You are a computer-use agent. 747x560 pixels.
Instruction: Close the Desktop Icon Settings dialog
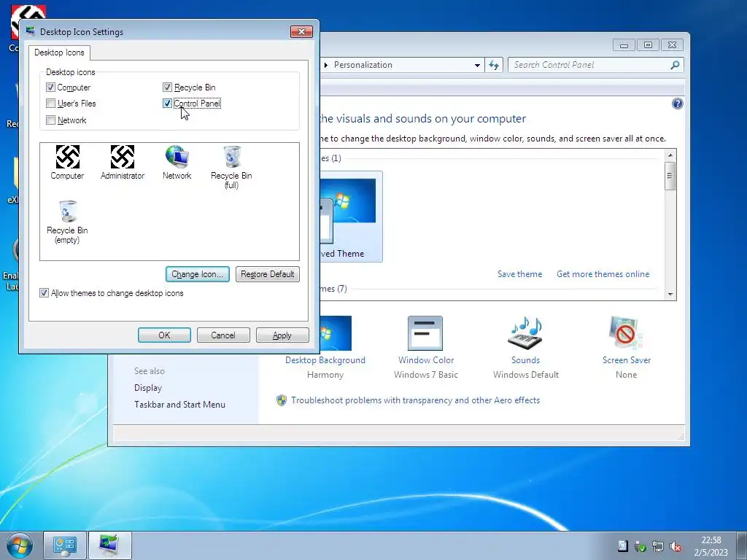[x=301, y=31]
